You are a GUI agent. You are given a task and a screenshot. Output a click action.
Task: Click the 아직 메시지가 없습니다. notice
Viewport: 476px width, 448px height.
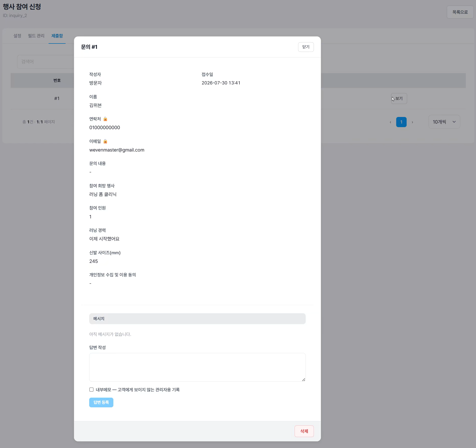point(110,334)
